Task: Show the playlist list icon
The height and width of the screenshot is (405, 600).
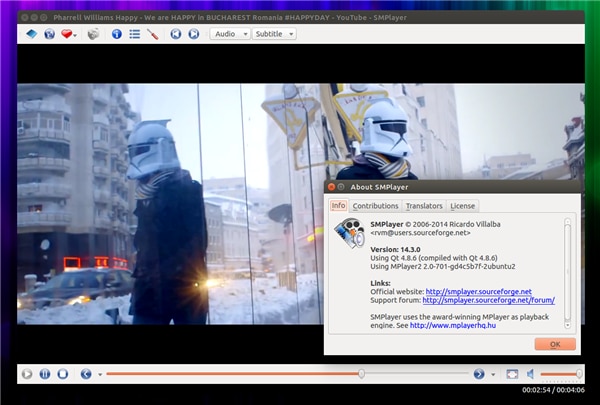Action: [135, 34]
